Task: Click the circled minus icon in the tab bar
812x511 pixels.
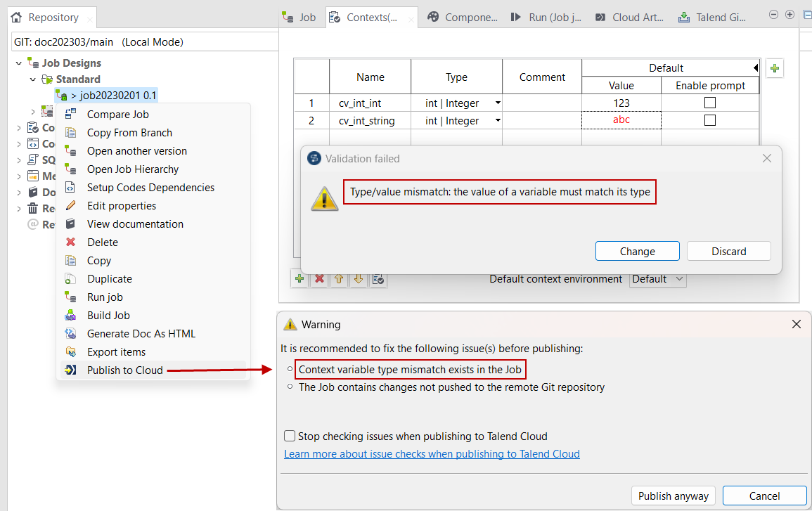Action: (773, 15)
